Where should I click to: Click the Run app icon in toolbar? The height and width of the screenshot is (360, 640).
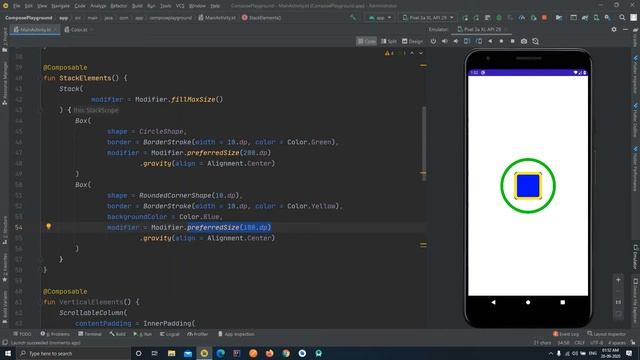point(465,18)
